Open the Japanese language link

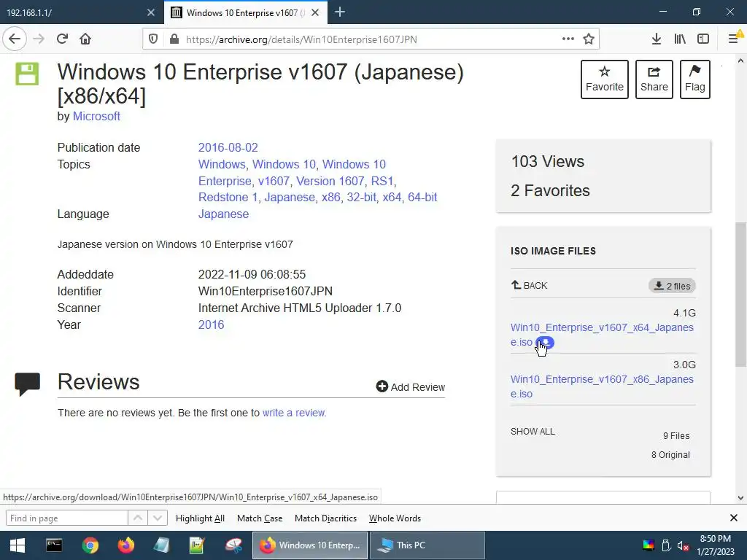(223, 214)
